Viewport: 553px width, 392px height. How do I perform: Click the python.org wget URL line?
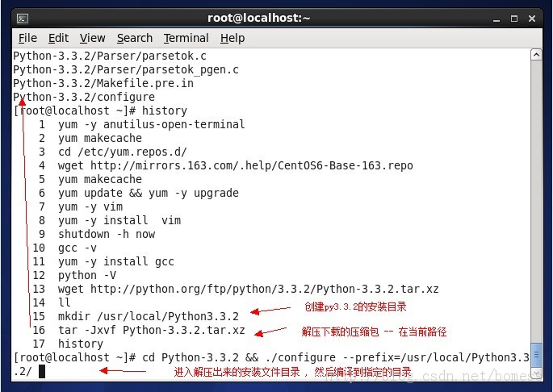coord(249,290)
